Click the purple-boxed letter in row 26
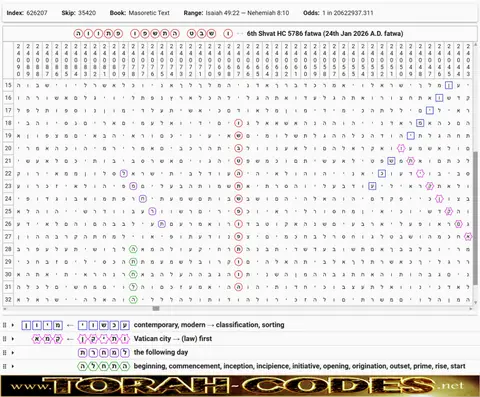 [162, 224]
